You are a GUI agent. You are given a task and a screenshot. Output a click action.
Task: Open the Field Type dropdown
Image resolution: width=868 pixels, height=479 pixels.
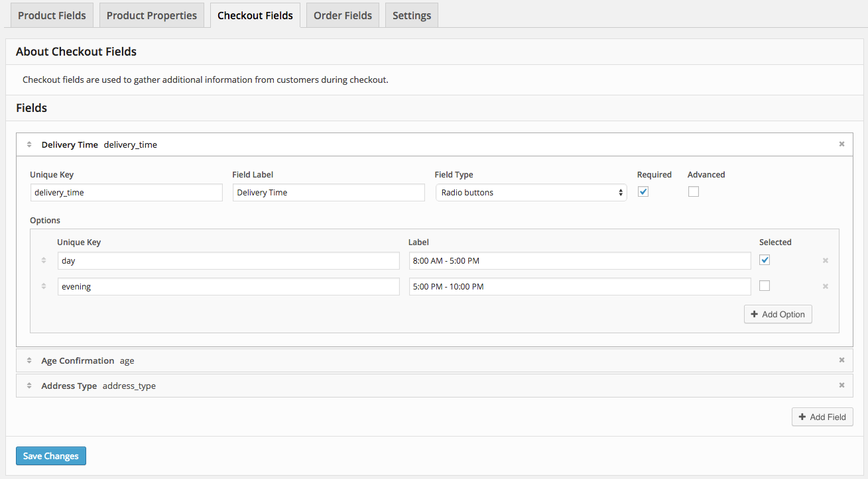(530, 193)
